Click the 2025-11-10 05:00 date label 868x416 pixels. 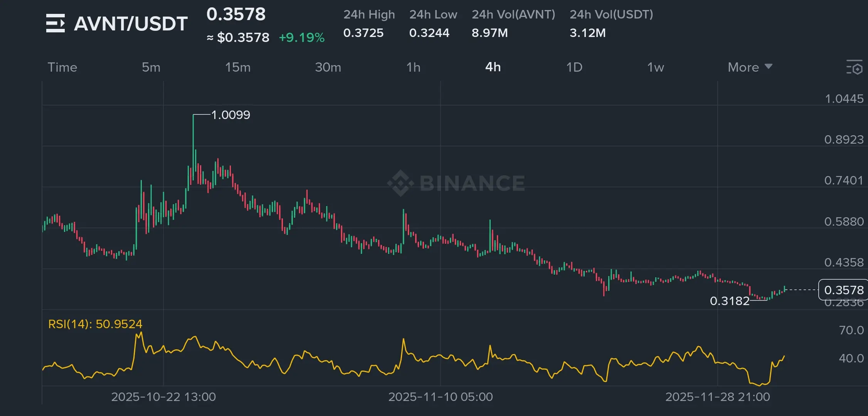pos(440,397)
